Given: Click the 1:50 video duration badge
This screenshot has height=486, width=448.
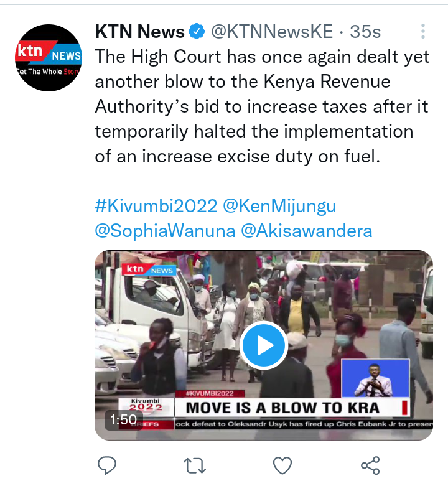Looking at the screenshot, I should 124,419.
